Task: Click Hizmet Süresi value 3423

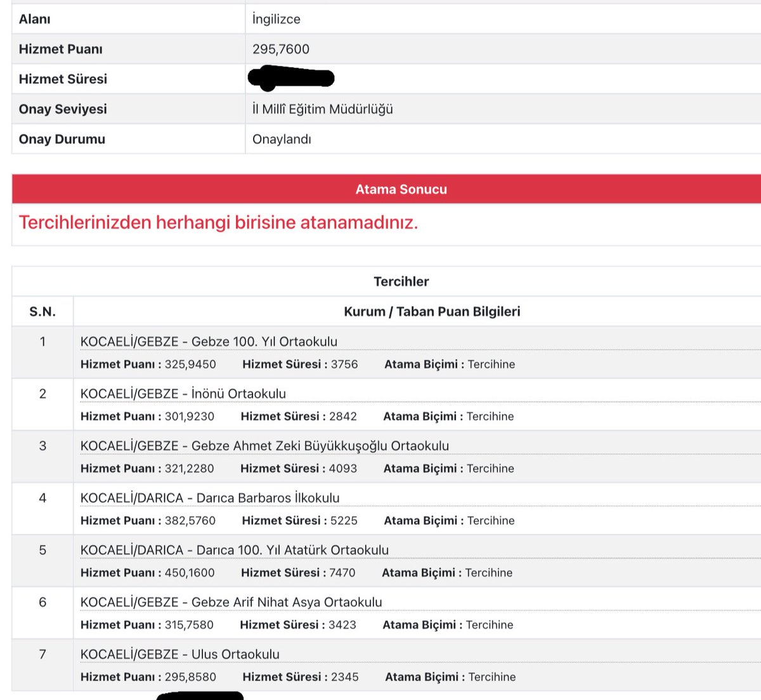Action: [342, 625]
